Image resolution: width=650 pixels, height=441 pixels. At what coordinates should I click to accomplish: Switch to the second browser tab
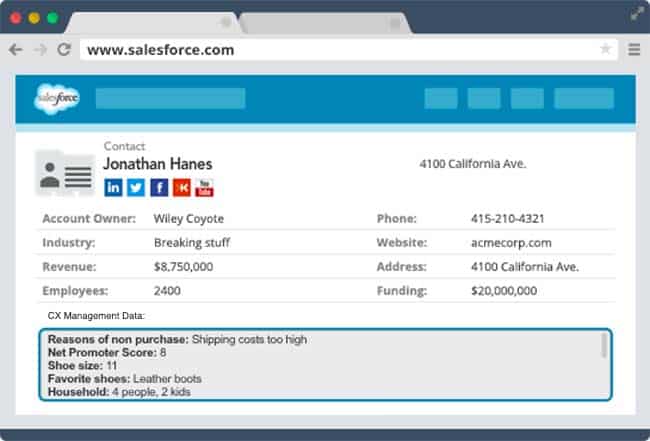(x=326, y=24)
